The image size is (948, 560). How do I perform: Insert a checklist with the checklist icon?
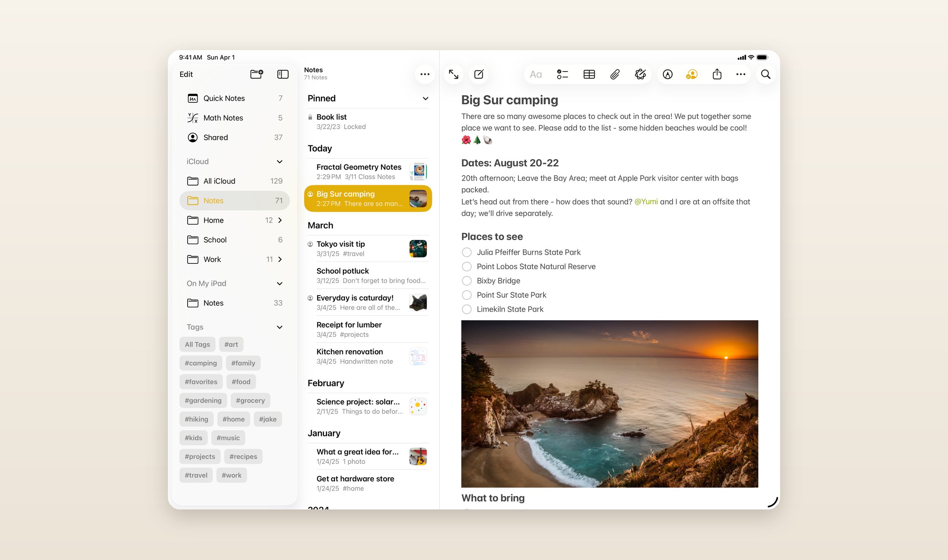click(x=562, y=74)
